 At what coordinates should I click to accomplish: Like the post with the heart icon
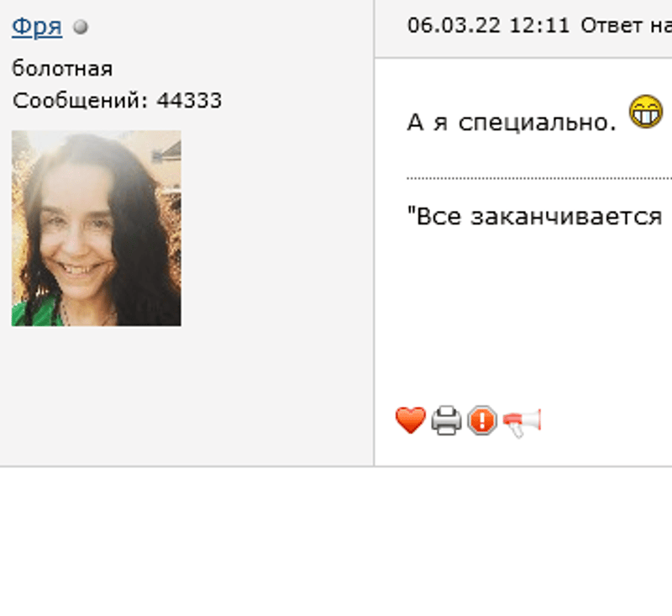click(x=410, y=420)
